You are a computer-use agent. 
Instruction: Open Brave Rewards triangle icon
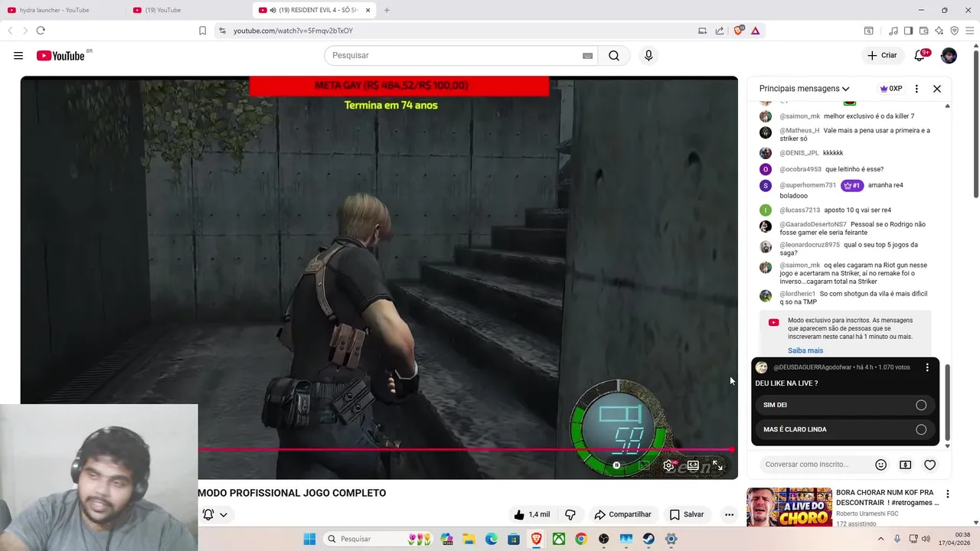[x=756, y=31]
